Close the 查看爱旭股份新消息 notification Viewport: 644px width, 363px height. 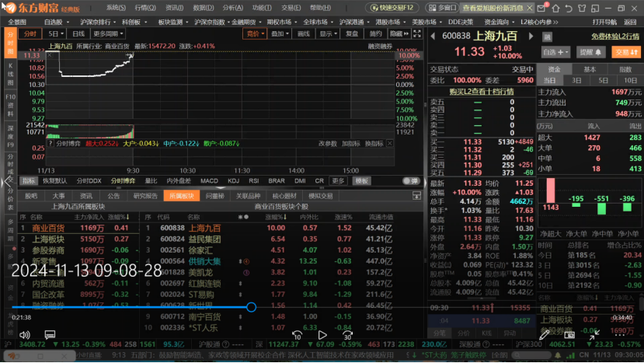tap(530, 8)
